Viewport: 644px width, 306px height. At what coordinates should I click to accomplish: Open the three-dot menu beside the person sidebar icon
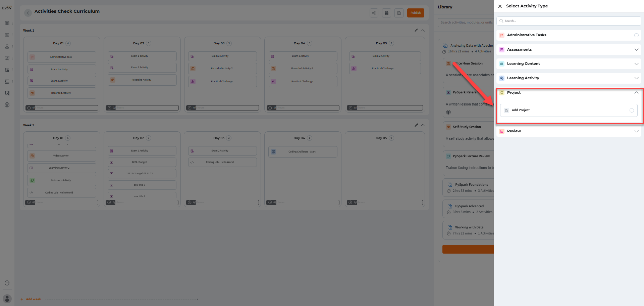13,47
